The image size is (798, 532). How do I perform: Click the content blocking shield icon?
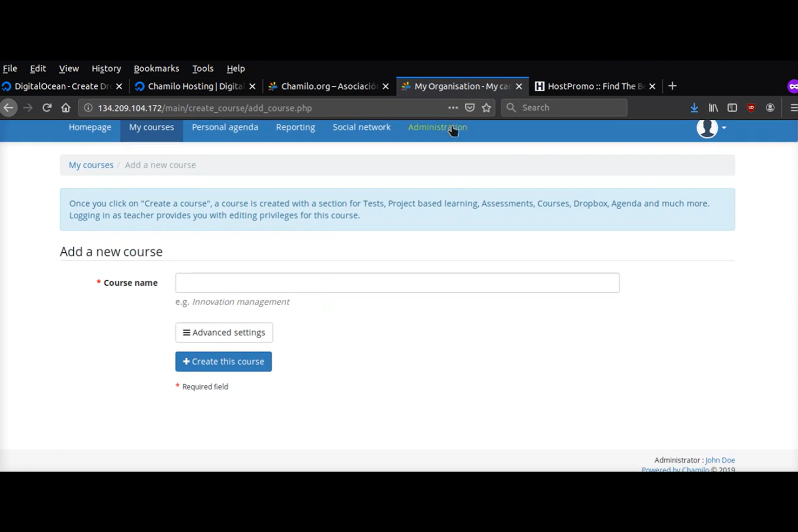(470, 107)
